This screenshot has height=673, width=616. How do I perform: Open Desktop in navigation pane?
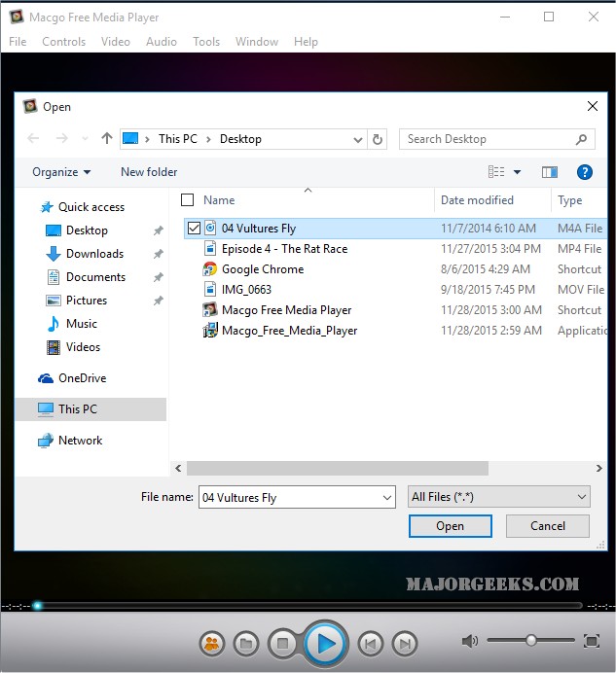pyautogui.click(x=87, y=230)
